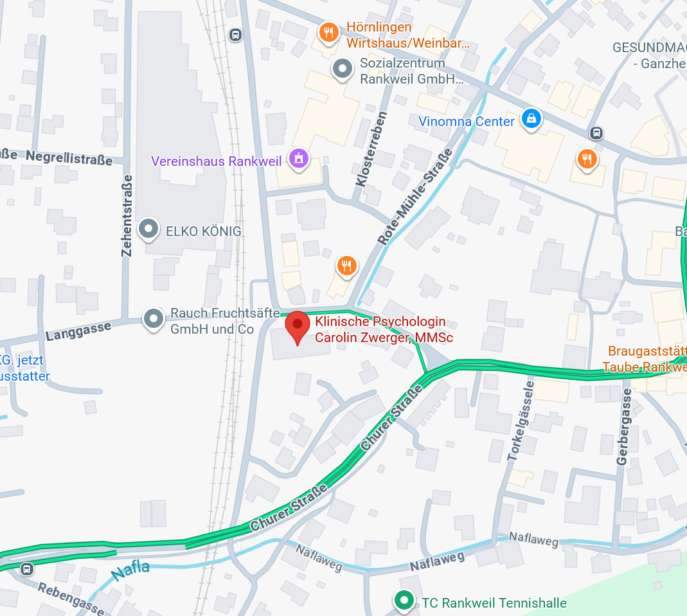Click the bus stop icon near Rebengasse
Screen dimensions: 687x616
tap(27, 569)
